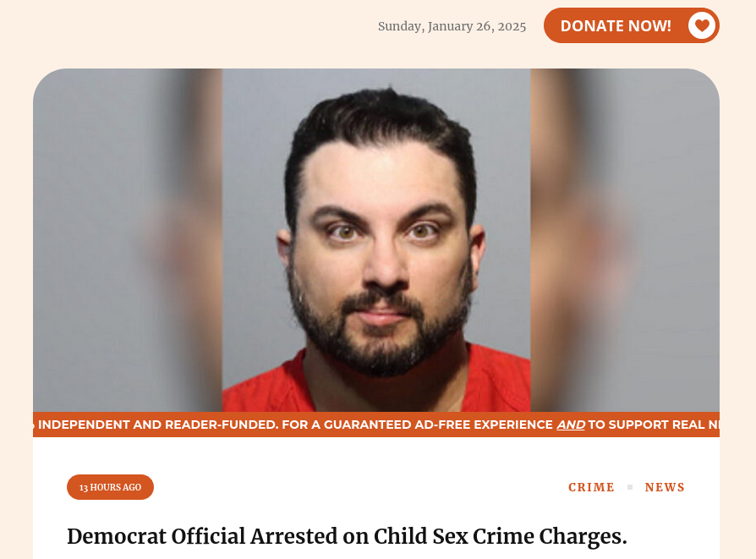This screenshot has height=559, width=756.
Task: Open the Democrat Official Arrested headline
Action: click(x=348, y=536)
